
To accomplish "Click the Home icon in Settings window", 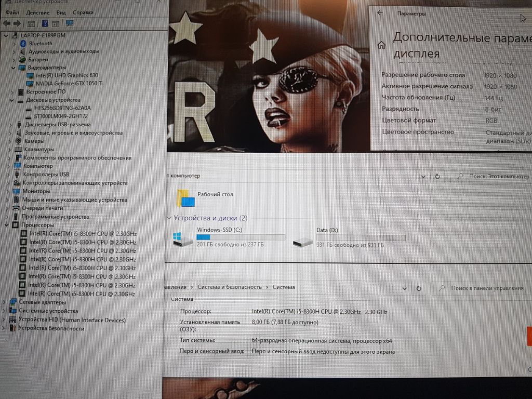I will 382,45.
